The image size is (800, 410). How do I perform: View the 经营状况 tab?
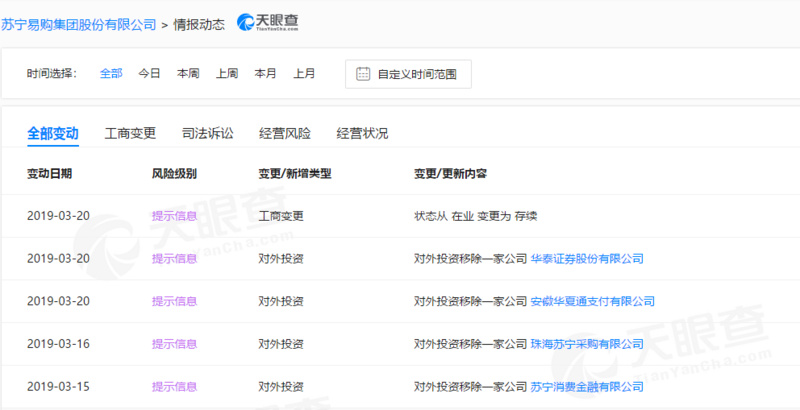pos(362,133)
